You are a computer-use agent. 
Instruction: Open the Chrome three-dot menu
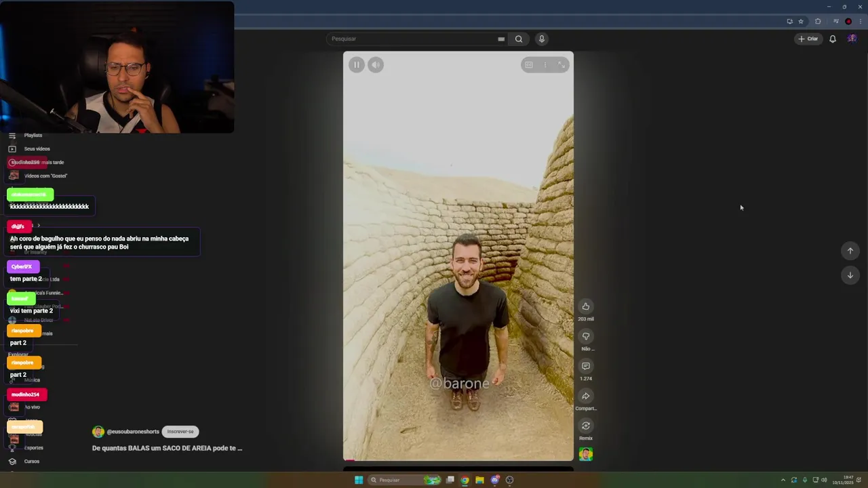tap(860, 21)
